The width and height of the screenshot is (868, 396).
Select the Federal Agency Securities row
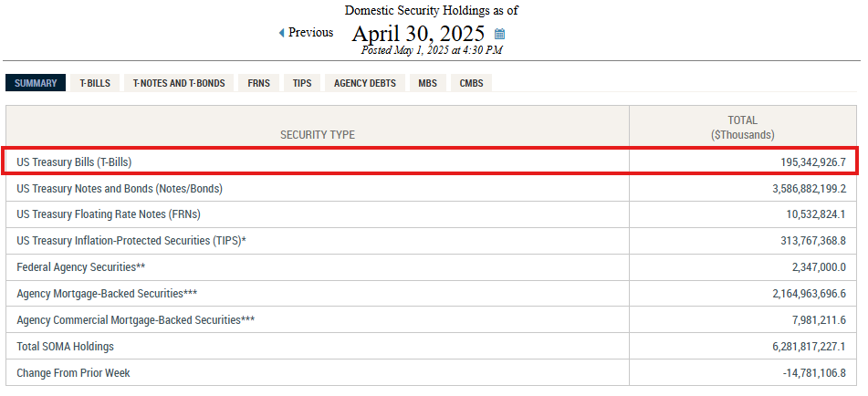click(81, 267)
